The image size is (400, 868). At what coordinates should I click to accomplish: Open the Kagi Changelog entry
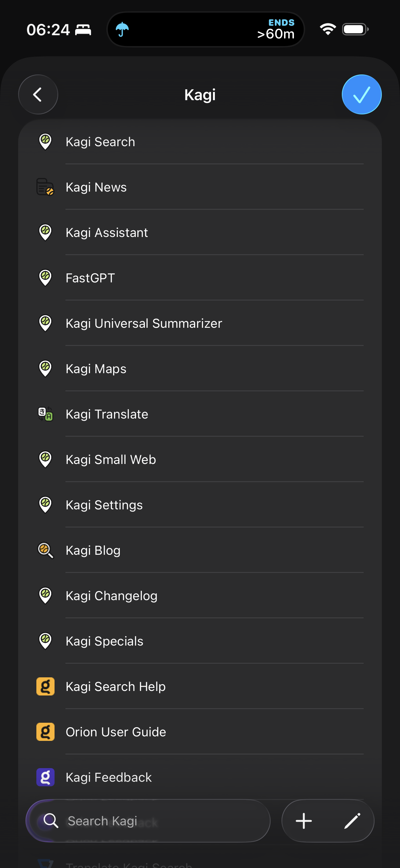[x=112, y=596]
